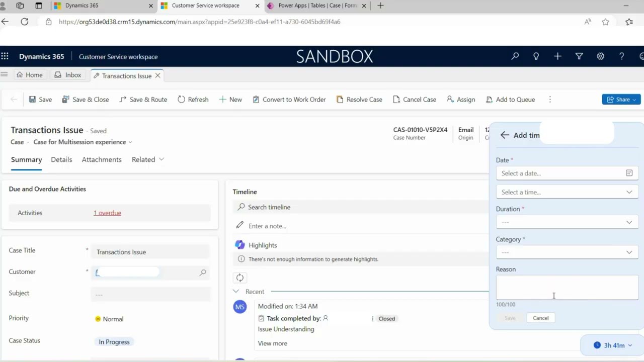Switch to Power Apps Tables browser tab
Screen dimensions: 644x362
(x=317, y=6)
